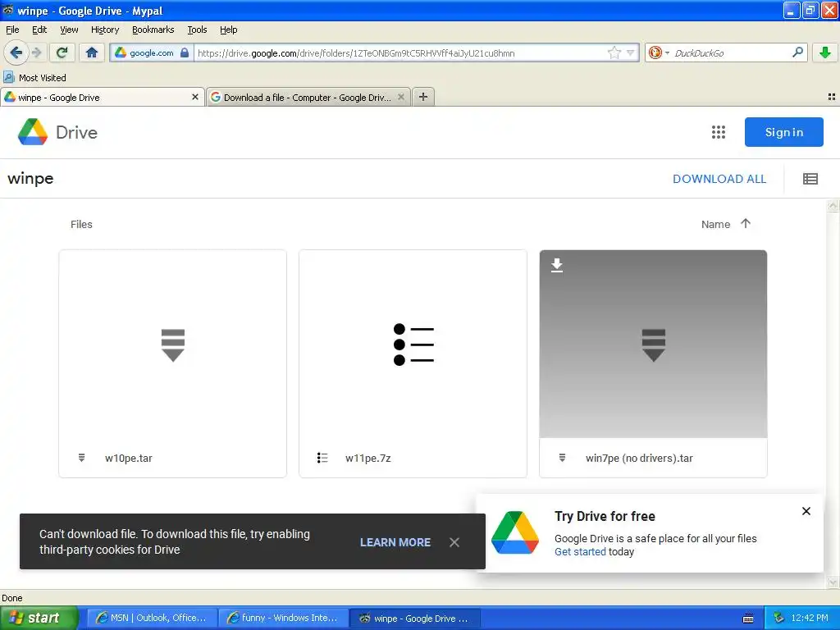
Task: Click the win7pe (no drivers).tar file name
Action: tap(639, 458)
